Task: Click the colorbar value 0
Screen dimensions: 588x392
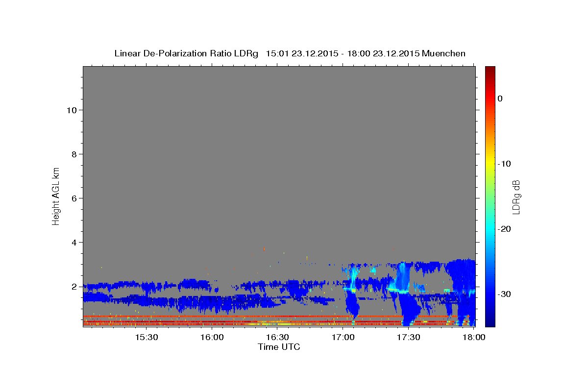Action: [500, 98]
